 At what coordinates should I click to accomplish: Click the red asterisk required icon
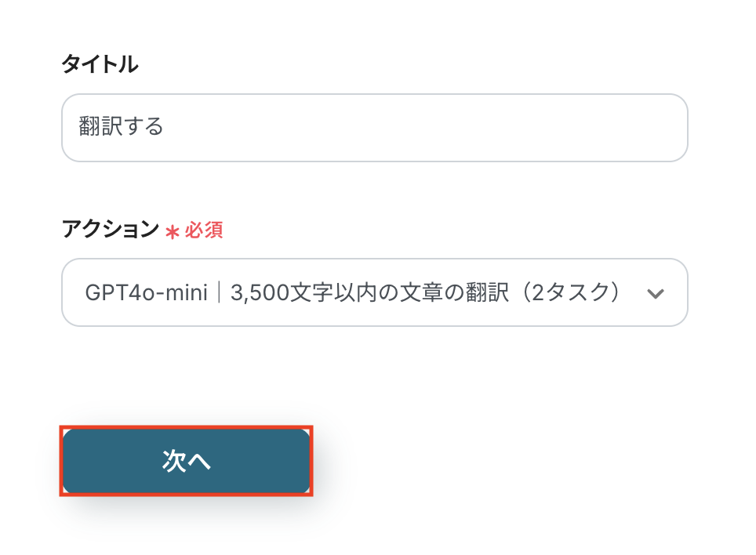tap(173, 230)
